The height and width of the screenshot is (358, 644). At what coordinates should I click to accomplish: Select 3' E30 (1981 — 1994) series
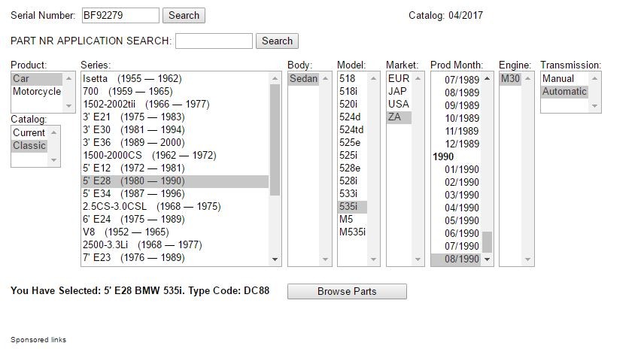click(175, 129)
